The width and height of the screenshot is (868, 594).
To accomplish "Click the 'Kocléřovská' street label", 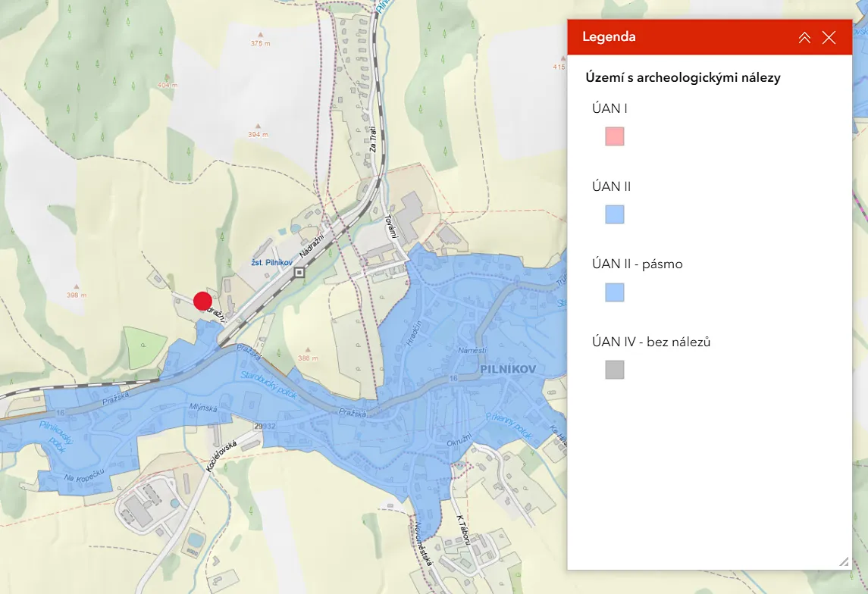I will pyautogui.click(x=221, y=456).
